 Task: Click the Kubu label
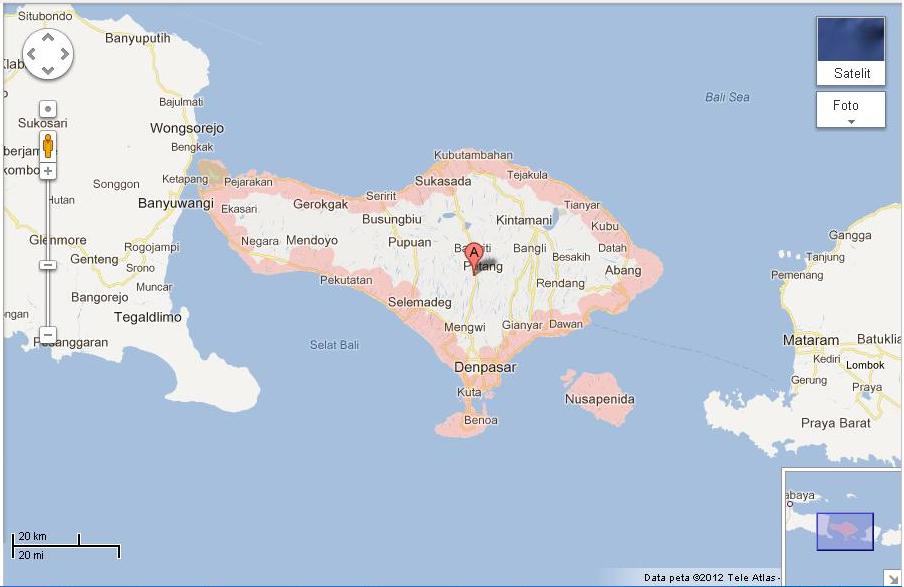605,227
